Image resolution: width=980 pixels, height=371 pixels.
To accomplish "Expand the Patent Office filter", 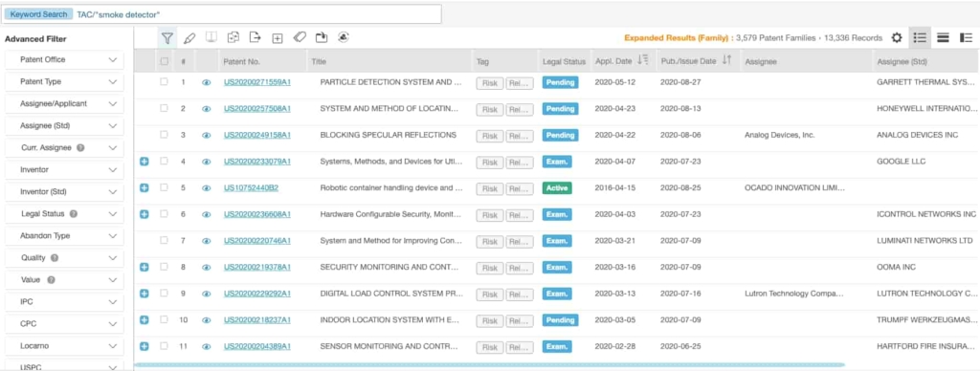I will coord(64,60).
